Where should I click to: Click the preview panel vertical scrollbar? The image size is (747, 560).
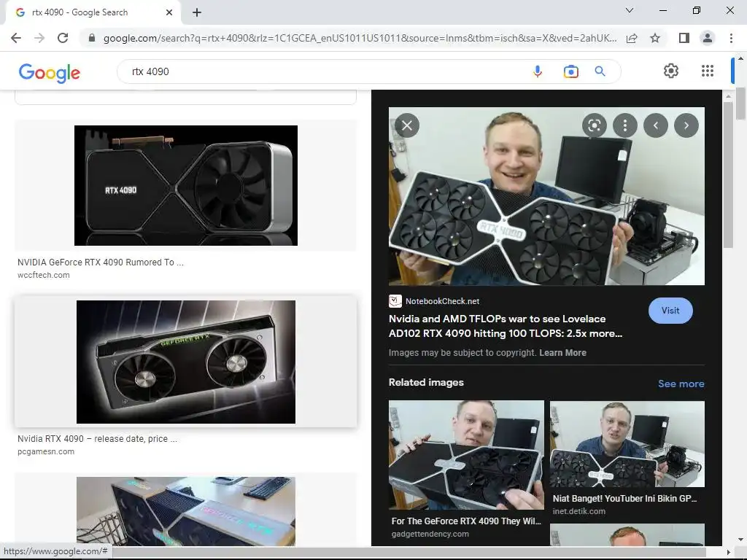tap(728, 174)
